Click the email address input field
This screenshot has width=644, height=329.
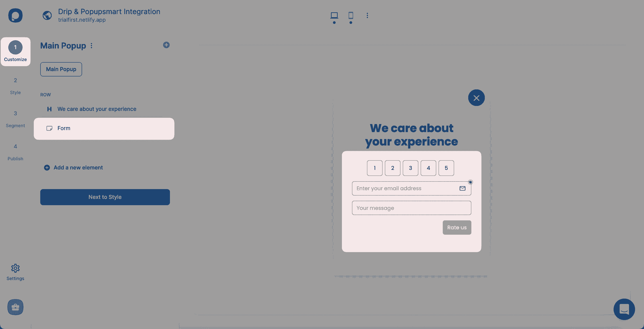[x=411, y=188]
